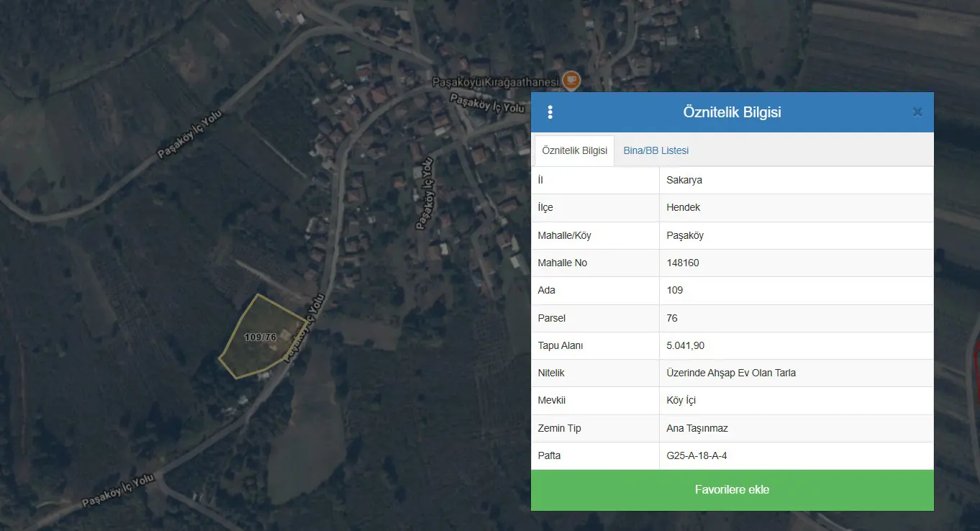Click the Paşaköyü Kıraathanesi place label

(495, 83)
